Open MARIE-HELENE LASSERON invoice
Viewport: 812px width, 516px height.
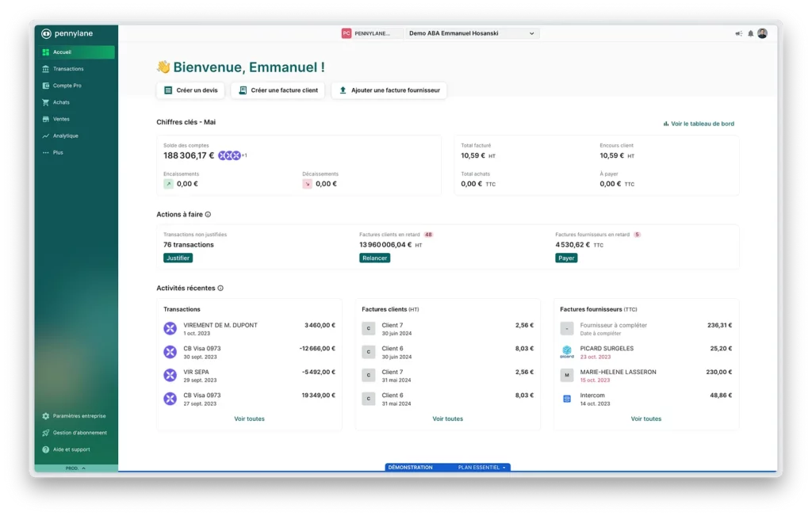tap(645, 376)
